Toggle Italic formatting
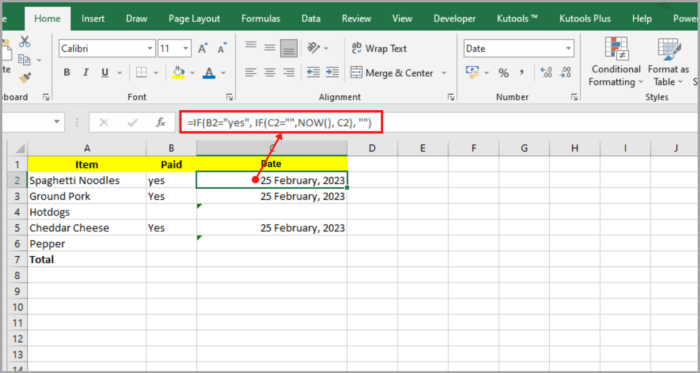 click(x=86, y=73)
